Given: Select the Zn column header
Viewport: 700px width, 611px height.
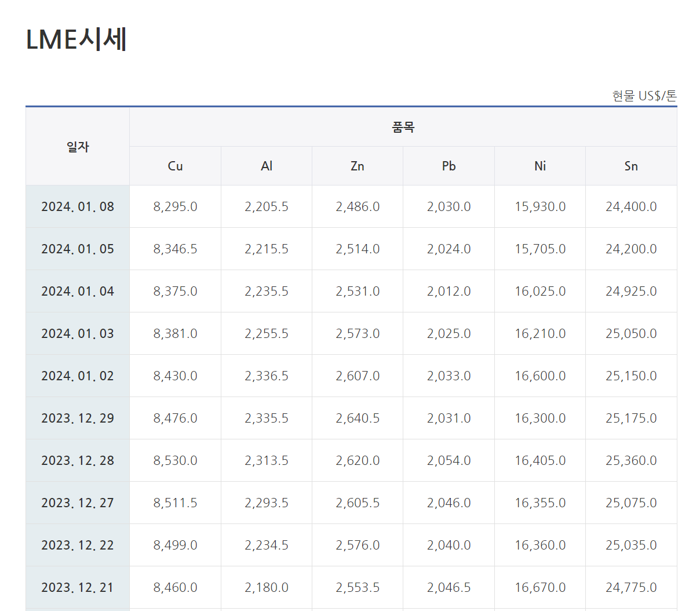Looking at the screenshot, I should point(358,166).
